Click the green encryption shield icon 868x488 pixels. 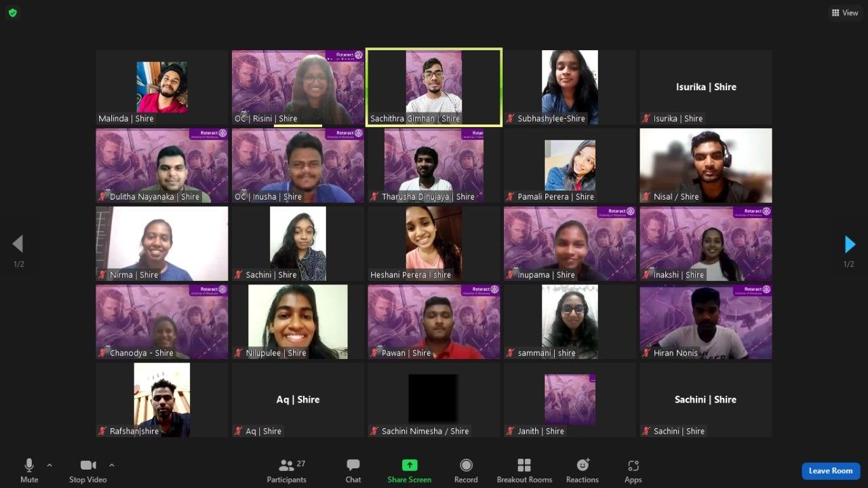(12, 12)
